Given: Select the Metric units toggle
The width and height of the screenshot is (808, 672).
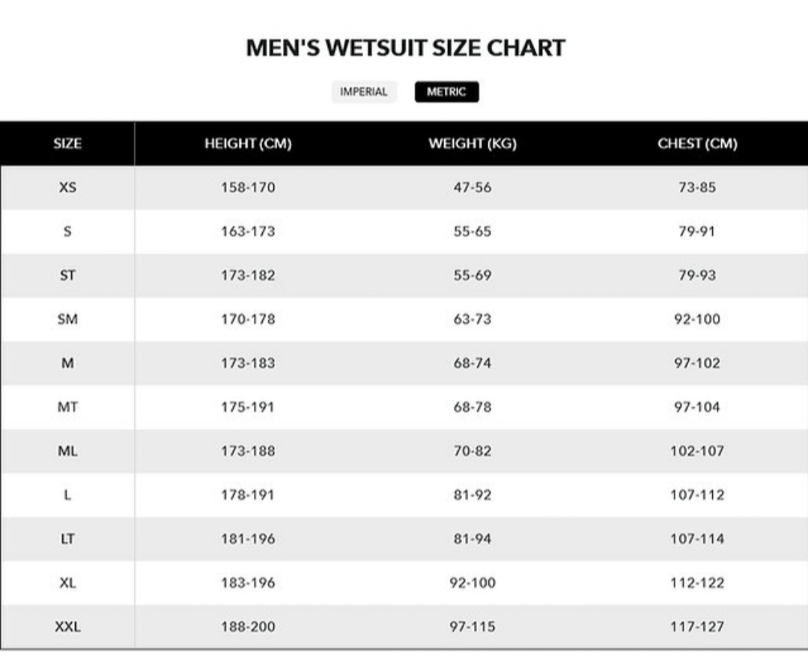Looking at the screenshot, I should click(x=446, y=92).
